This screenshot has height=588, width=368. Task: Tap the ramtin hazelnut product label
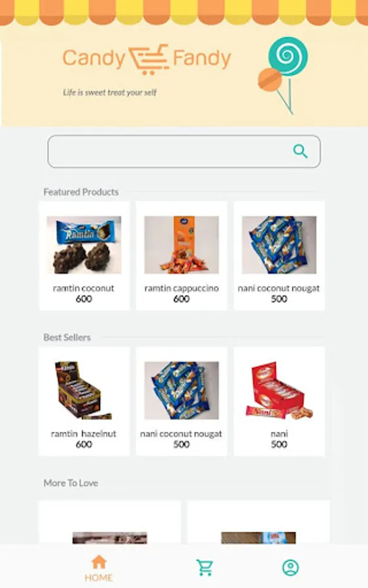83,434
